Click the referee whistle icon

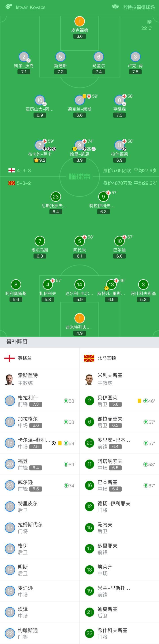coord(9,7)
